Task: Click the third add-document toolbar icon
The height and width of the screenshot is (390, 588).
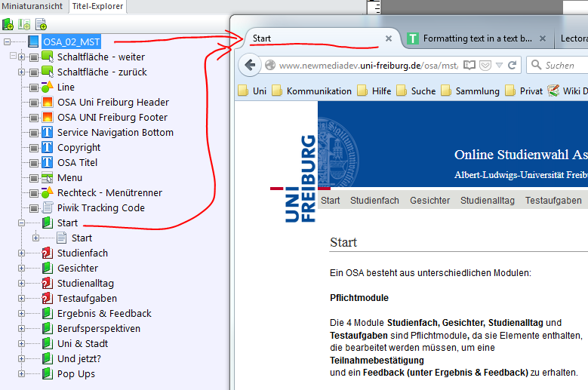Action: pos(41,24)
